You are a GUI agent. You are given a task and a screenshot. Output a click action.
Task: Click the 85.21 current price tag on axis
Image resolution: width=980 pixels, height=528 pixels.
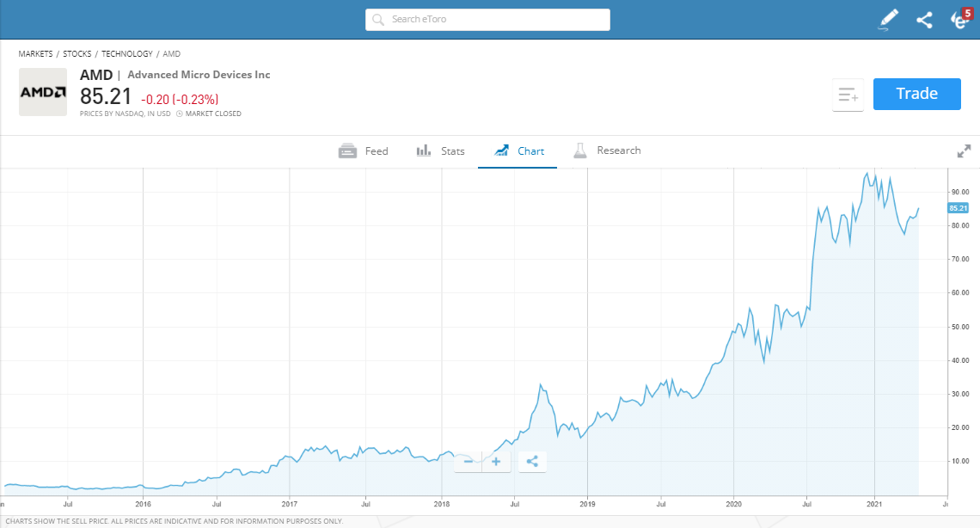959,208
